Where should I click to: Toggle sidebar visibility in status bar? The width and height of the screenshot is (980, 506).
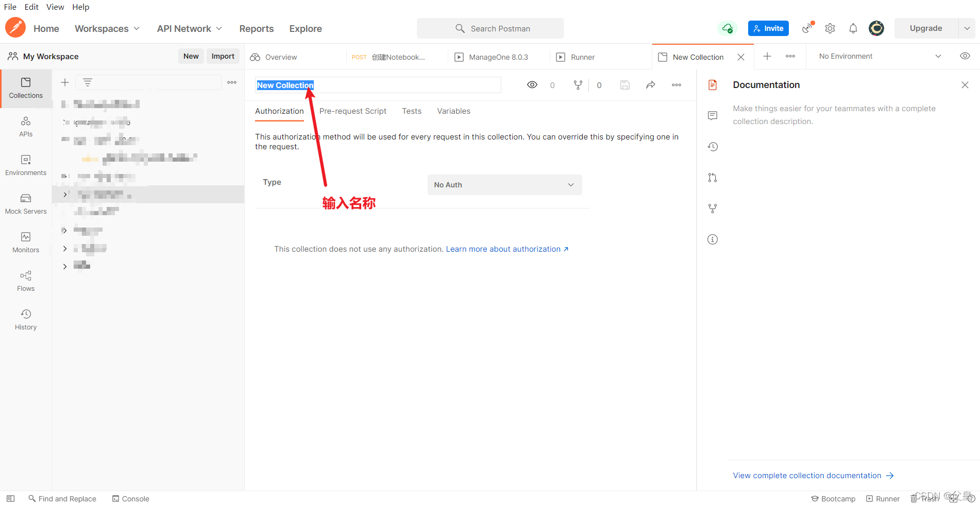click(10, 499)
